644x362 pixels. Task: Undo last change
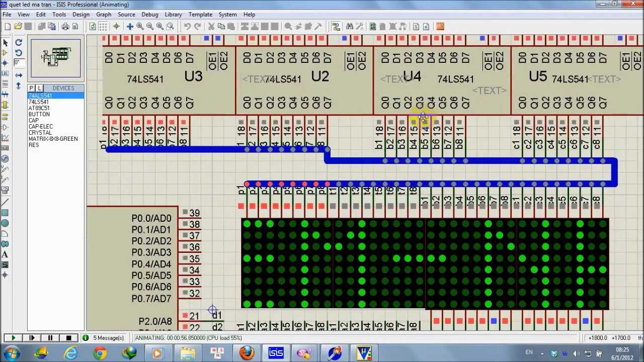pyautogui.click(x=187, y=27)
